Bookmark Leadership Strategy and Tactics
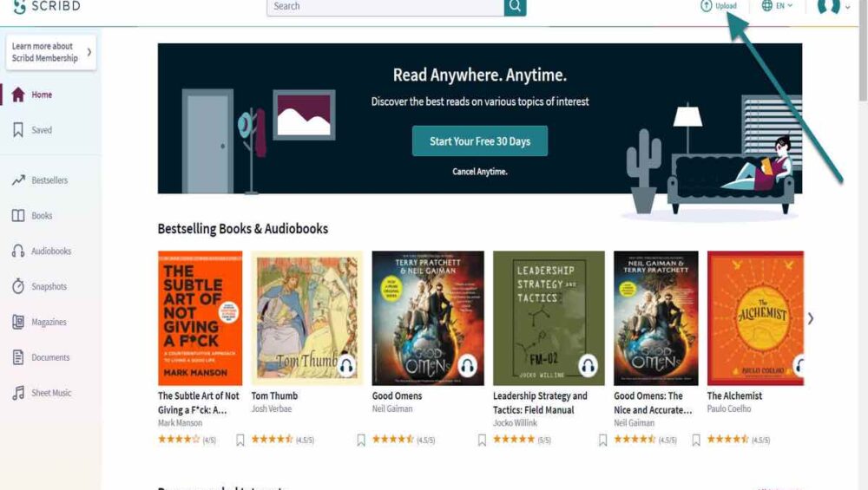The image size is (868, 490). (x=602, y=441)
